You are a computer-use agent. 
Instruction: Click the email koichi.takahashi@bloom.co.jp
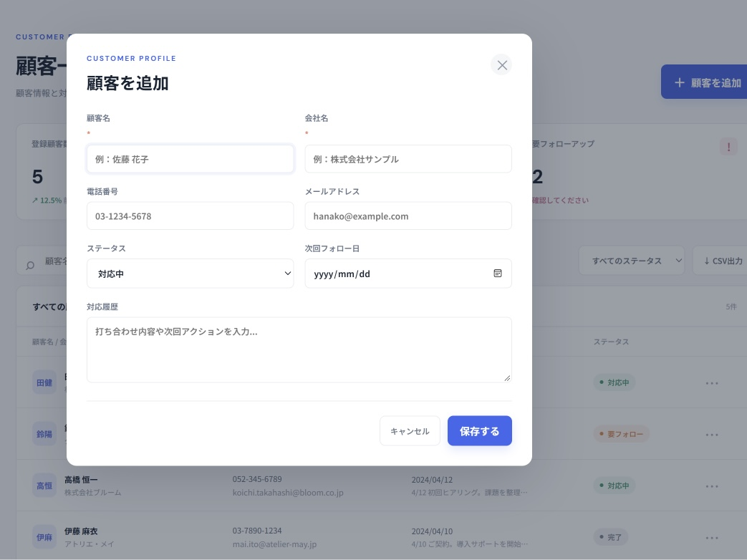[x=288, y=493]
